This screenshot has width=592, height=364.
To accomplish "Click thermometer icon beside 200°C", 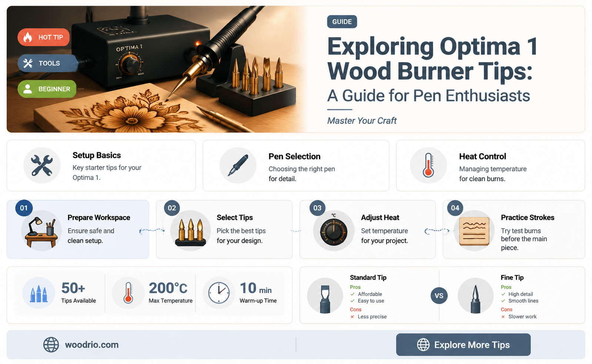I will pyautogui.click(x=128, y=293).
